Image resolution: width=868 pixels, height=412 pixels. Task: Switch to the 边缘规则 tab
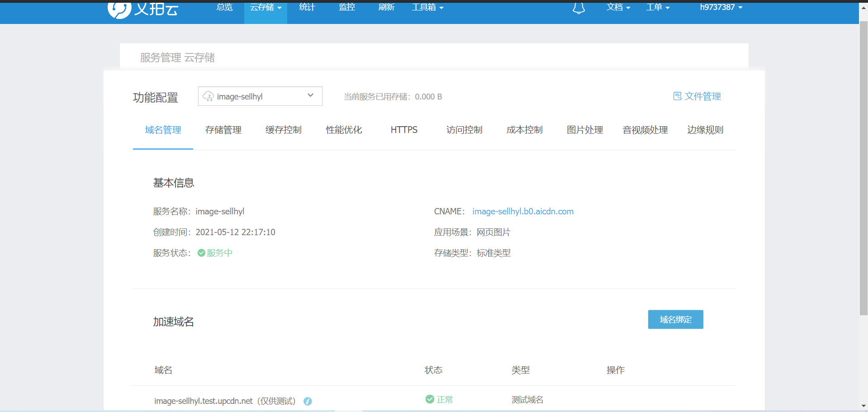(705, 130)
